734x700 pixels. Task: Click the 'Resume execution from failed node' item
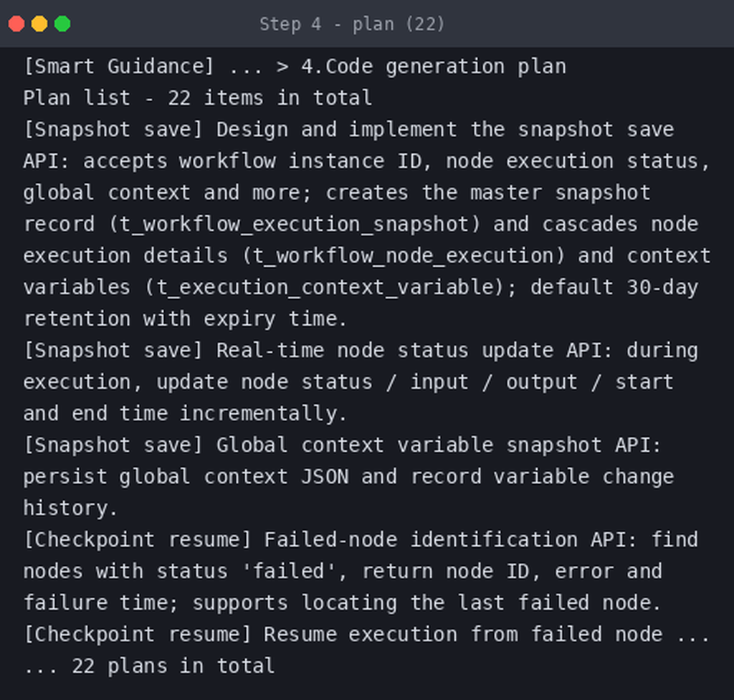tap(464, 635)
